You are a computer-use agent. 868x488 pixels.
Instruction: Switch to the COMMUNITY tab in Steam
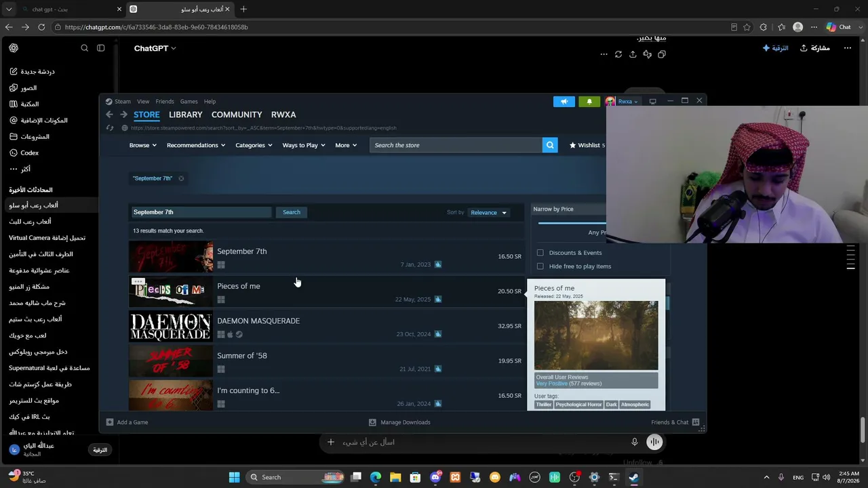237,115
